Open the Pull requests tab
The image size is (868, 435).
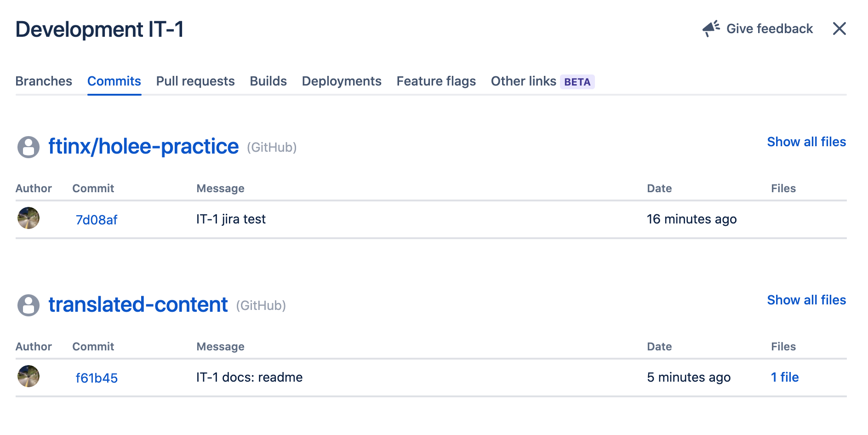click(x=195, y=81)
